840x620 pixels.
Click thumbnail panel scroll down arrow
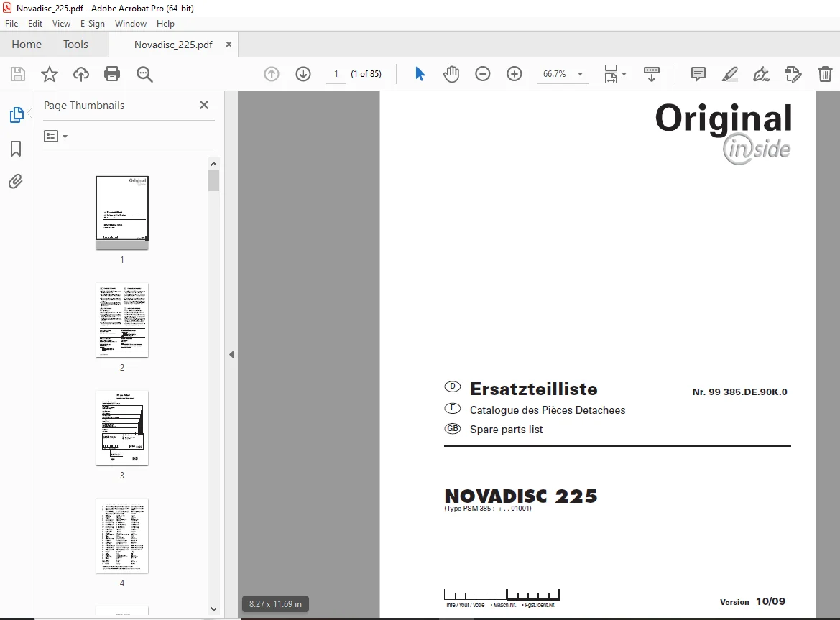click(213, 609)
